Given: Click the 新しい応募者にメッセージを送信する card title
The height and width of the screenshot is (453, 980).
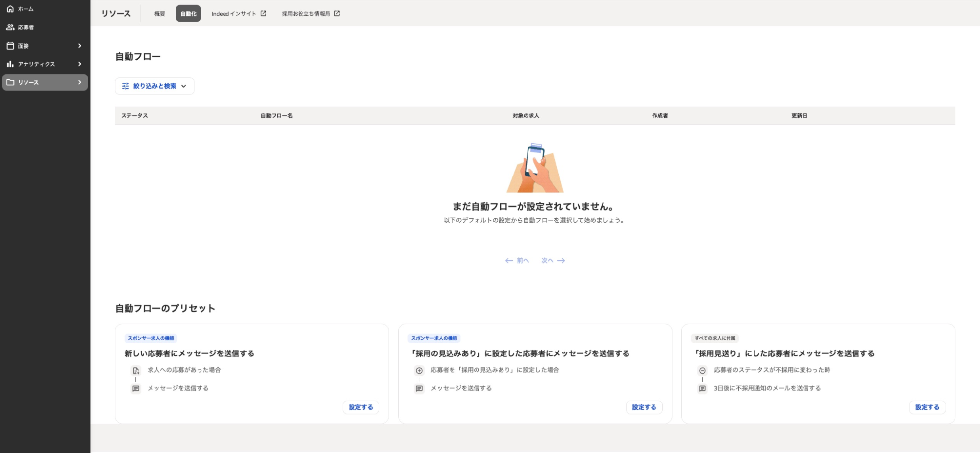Looking at the screenshot, I should coord(189,353).
